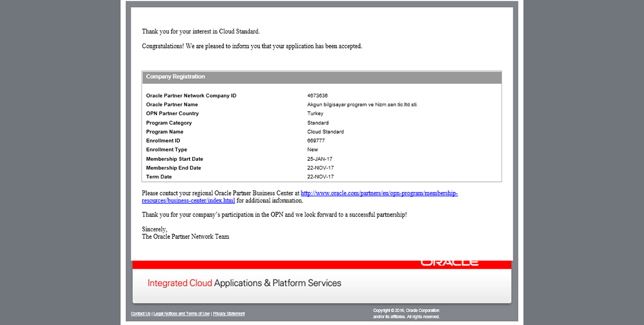Open the Oracle Partner Business Center URL link
The width and height of the screenshot is (644, 325).
(379, 193)
